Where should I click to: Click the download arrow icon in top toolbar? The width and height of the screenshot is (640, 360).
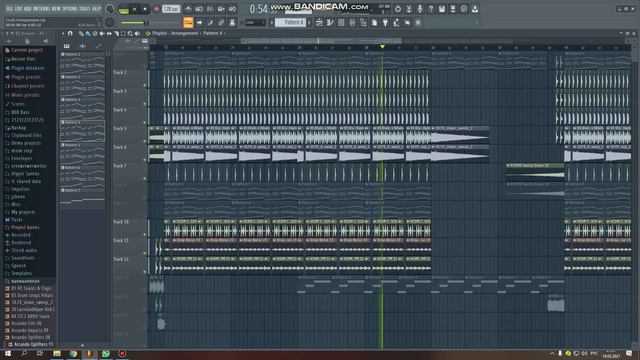pyautogui.click(x=475, y=9)
